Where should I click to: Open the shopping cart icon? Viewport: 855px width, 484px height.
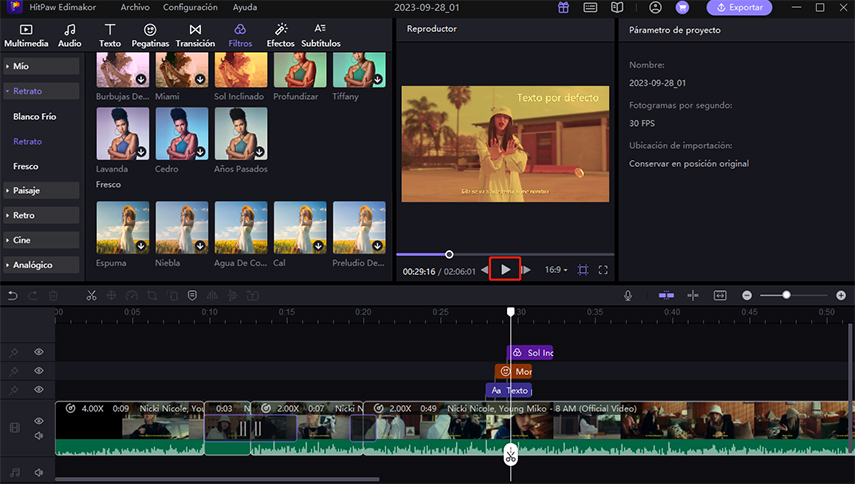pos(682,8)
